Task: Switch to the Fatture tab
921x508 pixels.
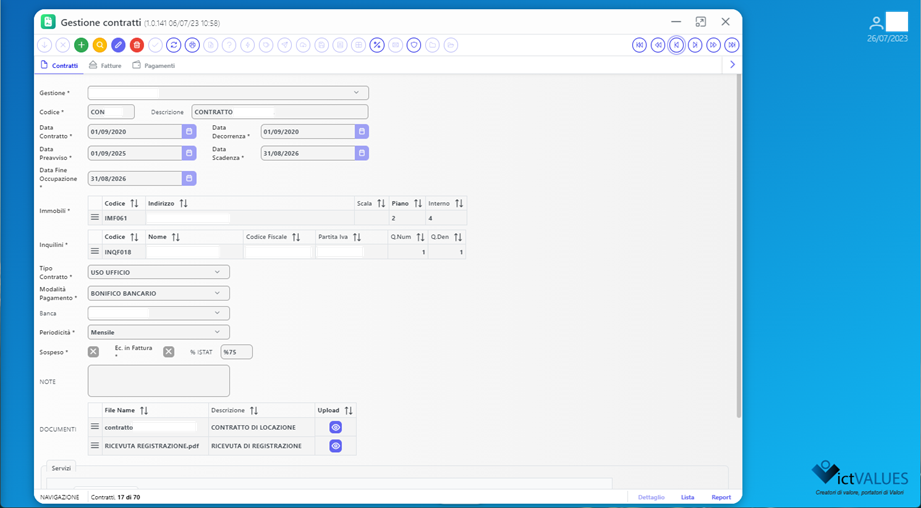Action: click(105, 66)
